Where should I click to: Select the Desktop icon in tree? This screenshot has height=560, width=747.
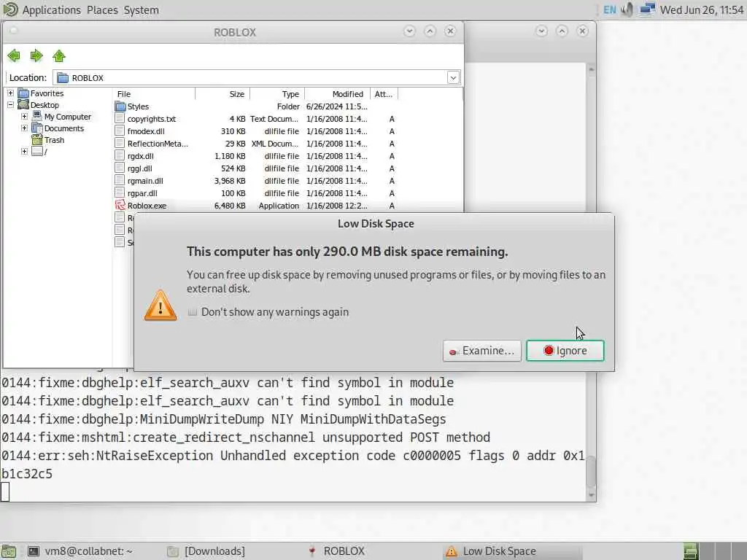23,104
